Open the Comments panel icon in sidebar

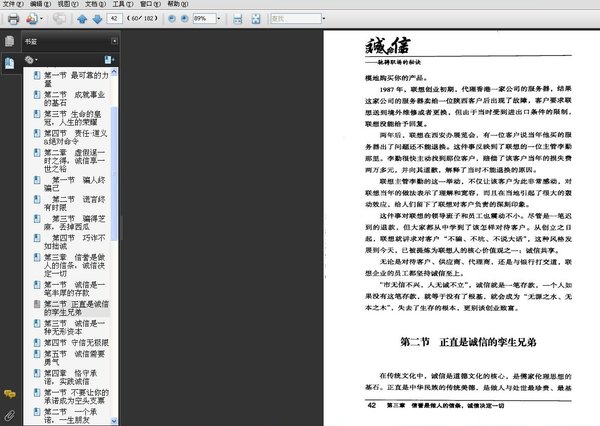coord(10,394)
